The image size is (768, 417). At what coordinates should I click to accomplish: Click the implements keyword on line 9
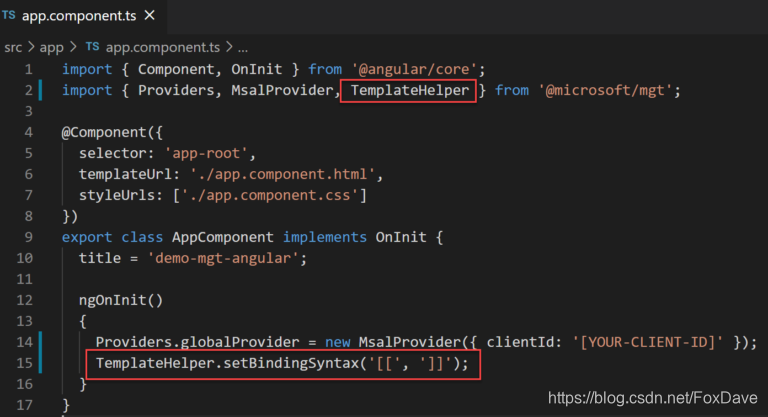click(324, 237)
